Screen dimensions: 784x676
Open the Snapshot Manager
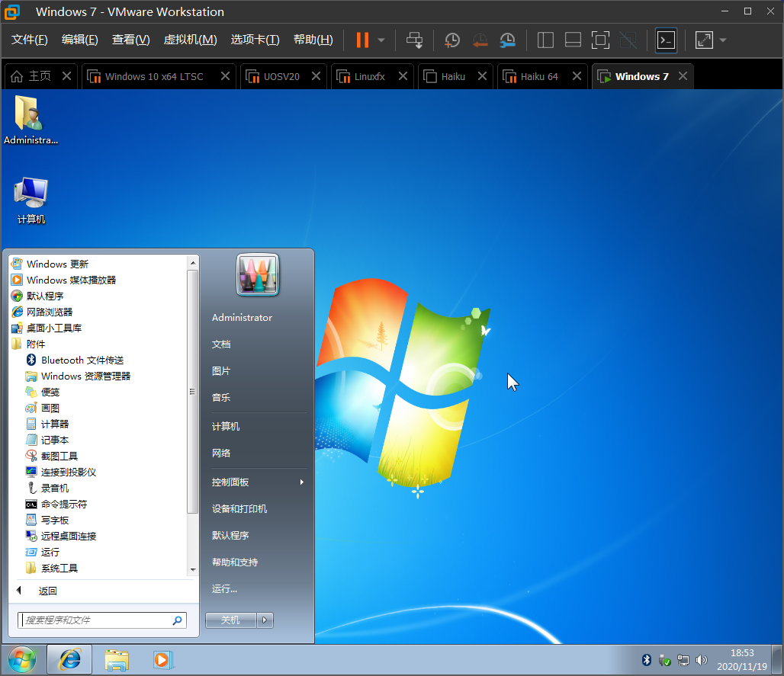[x=507, y=40]
